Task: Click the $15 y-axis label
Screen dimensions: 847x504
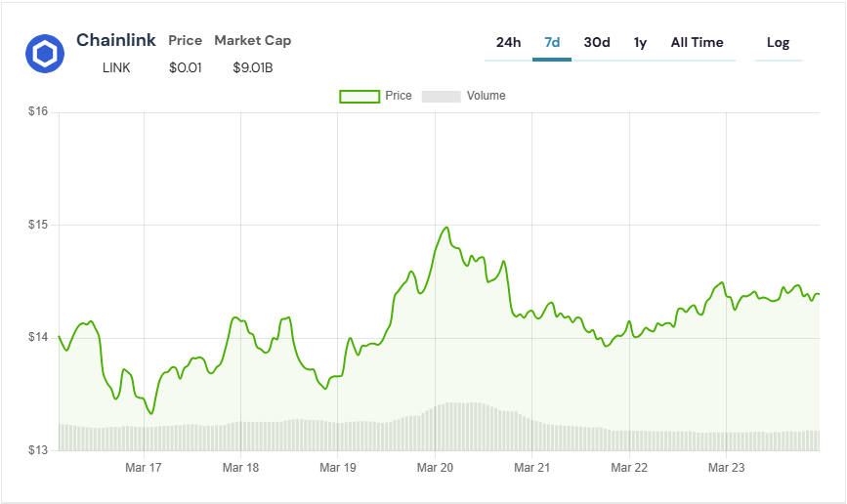Action: click(38, 225)
